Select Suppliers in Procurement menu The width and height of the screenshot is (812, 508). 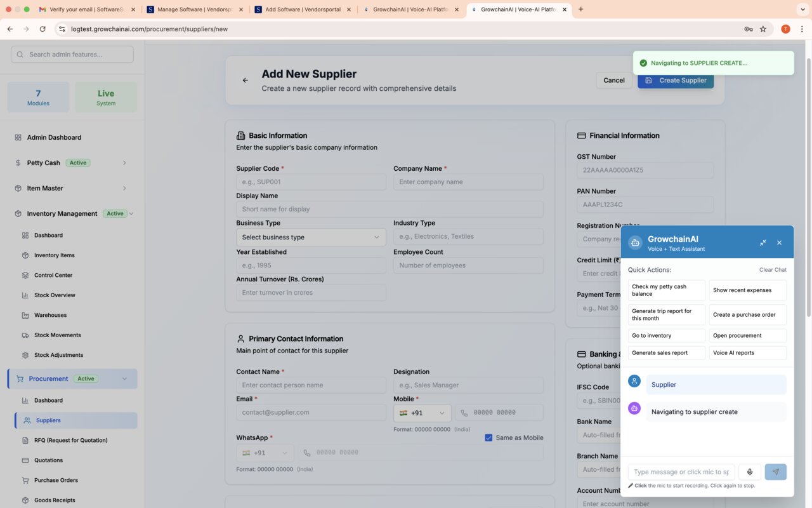75,420
